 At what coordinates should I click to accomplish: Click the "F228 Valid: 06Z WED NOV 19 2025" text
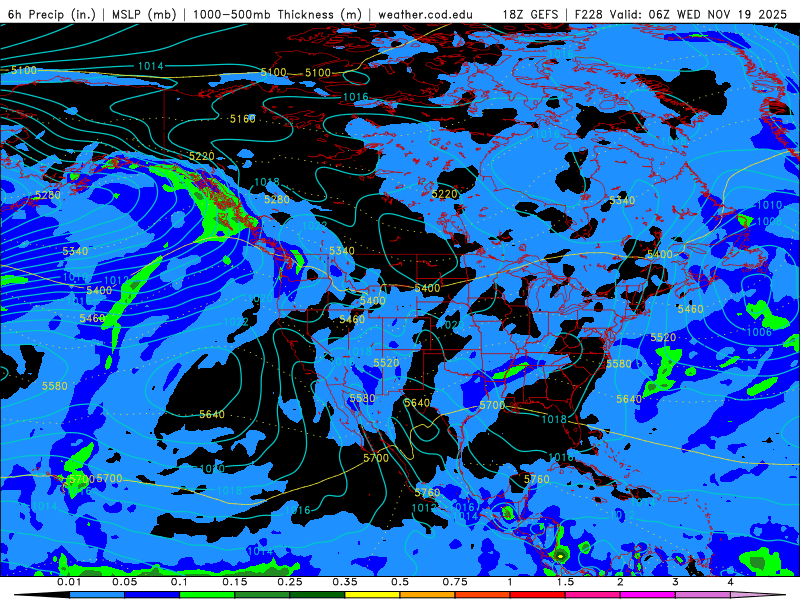coord(681,14)
